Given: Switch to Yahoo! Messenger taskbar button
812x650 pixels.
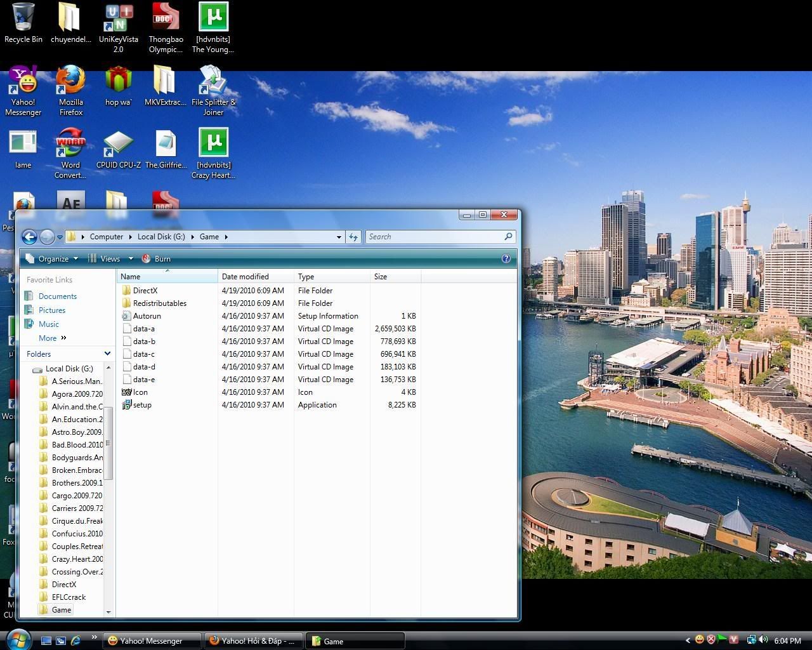Looking at the screenshot, I should (152, 640).
